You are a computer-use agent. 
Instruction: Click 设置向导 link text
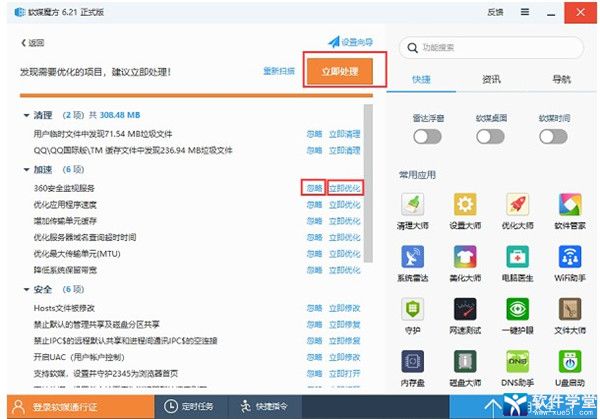[x=357, y=42]
